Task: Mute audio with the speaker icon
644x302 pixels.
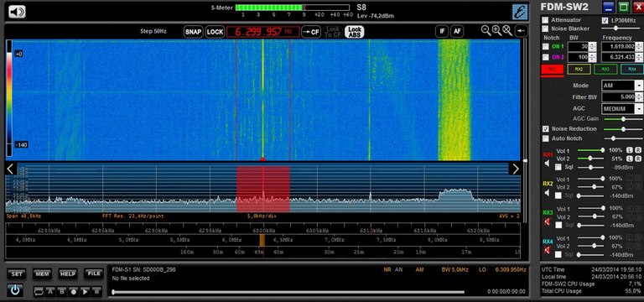Action: coord(17,12)
